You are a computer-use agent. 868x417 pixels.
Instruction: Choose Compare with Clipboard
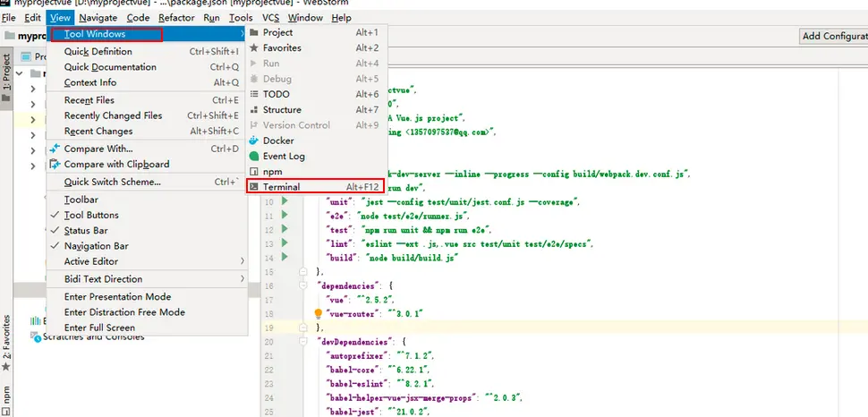pyautogui.click(x=147, y=165)
